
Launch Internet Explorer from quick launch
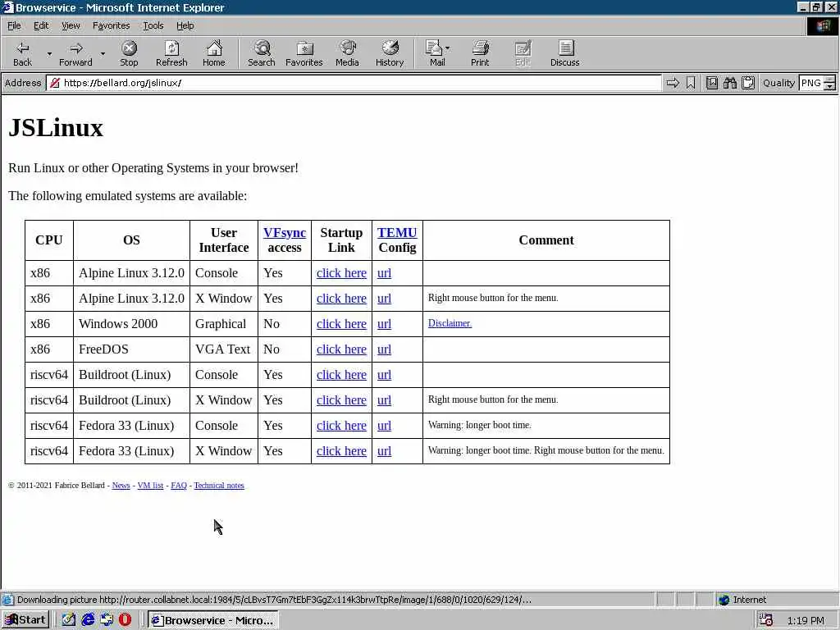[88, 620]
